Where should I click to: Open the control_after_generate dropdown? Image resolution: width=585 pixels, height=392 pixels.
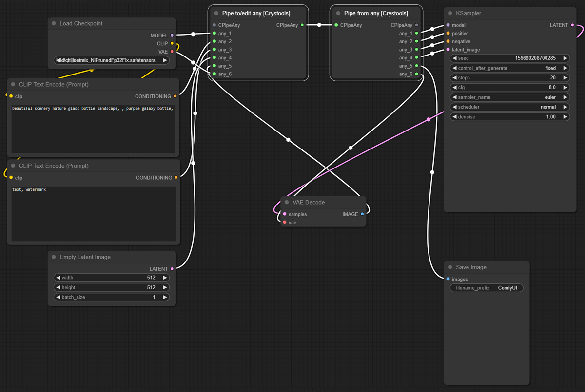tap(509, 68)
